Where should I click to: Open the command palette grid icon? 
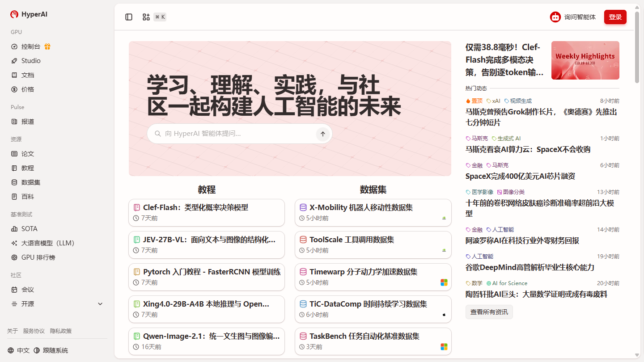(x=146, y=17)
